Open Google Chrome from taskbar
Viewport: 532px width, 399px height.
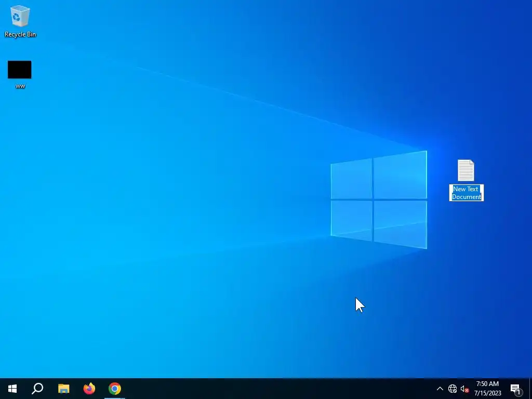point(115,389)
